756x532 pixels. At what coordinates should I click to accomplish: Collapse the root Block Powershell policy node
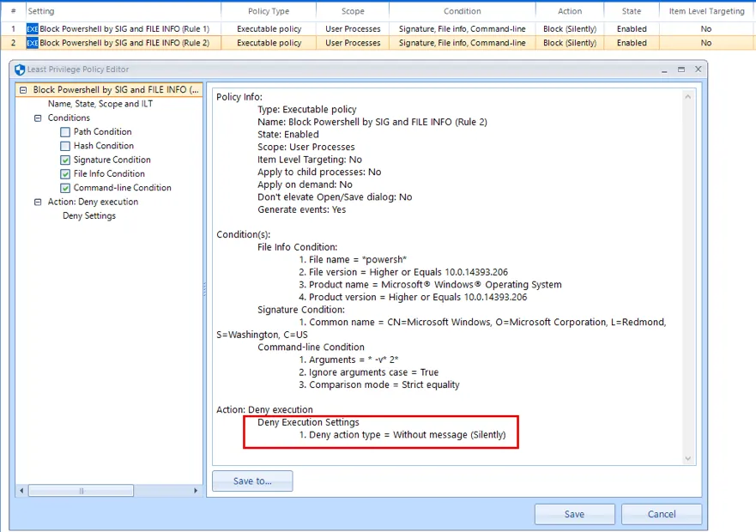[24, 90]
